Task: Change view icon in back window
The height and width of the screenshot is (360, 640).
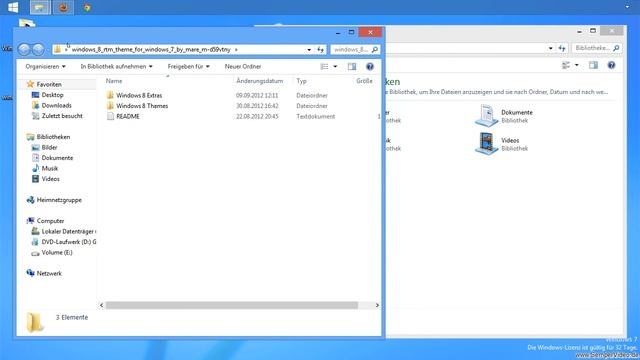Action: (566, 65)
